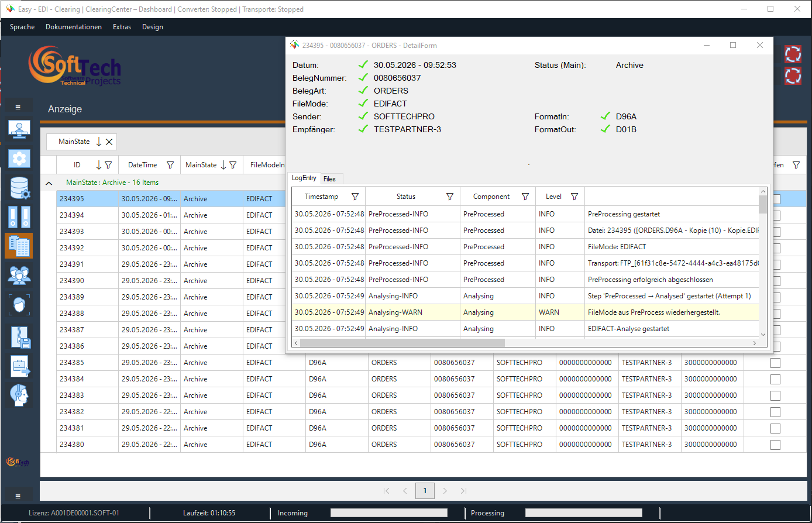Tick the checkbox in row 234384
The image size is (812, 523).
click(775, 379)
